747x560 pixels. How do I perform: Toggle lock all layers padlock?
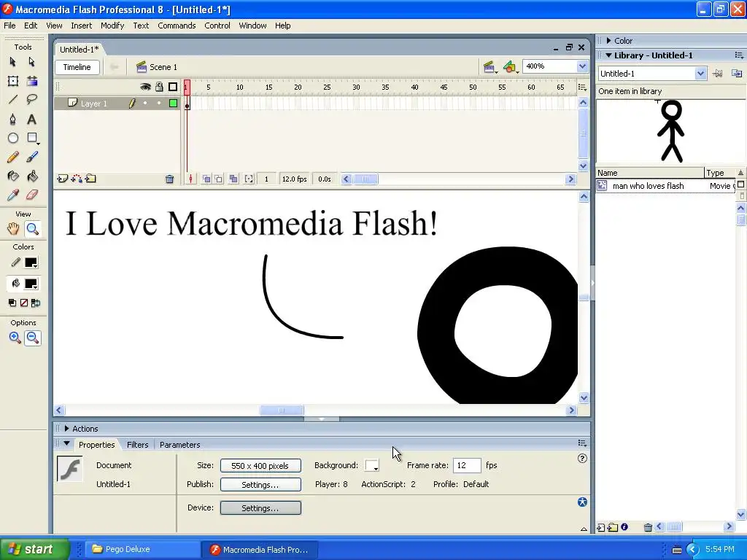pos(159,87)
